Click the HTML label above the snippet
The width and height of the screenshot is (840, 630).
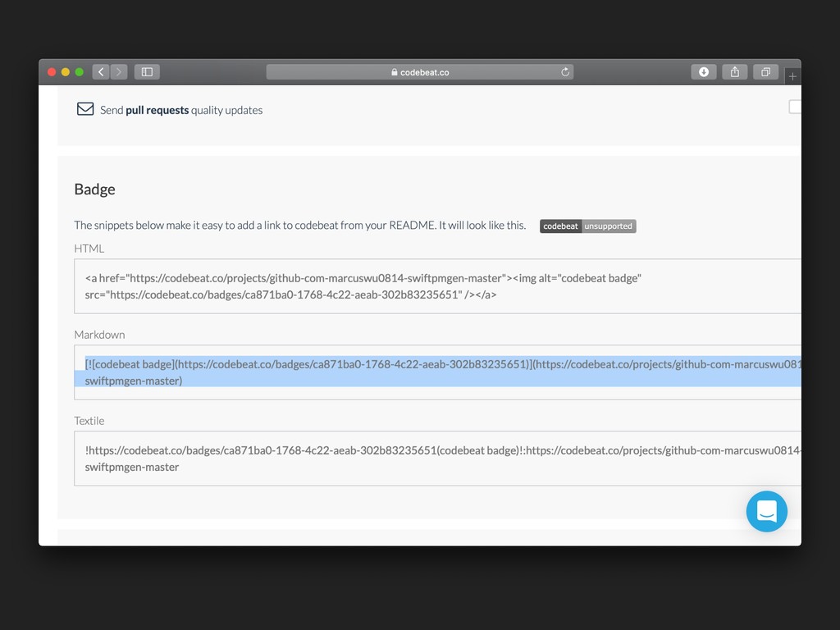89,249
